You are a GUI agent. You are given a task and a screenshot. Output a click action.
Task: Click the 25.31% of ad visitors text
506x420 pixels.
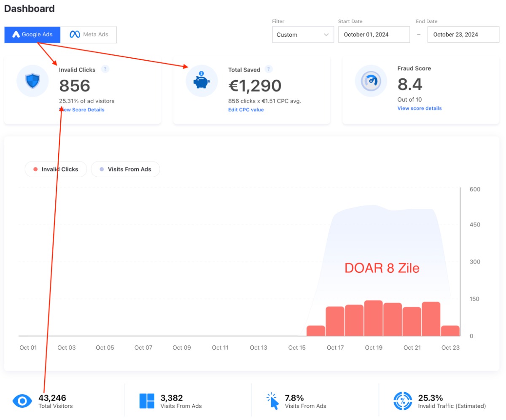pyautogui.click(x=86, y=101)
